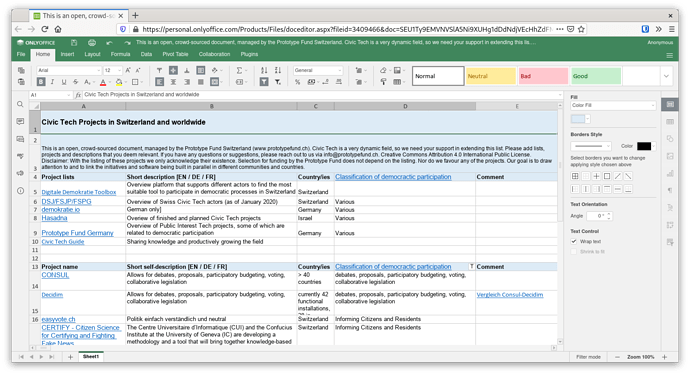The width and height of the screenshot is (690, 375).
Task: Open the File tab
Action: pyautogui.click(x=21, y=54)
